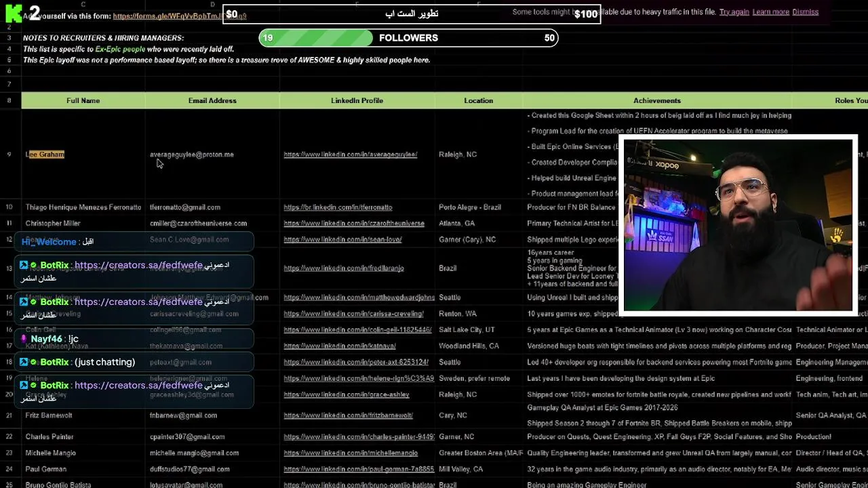This screenshot has width=868, height=488.
Task: Click the Hi_Welcome chat username
Action: 49,242
